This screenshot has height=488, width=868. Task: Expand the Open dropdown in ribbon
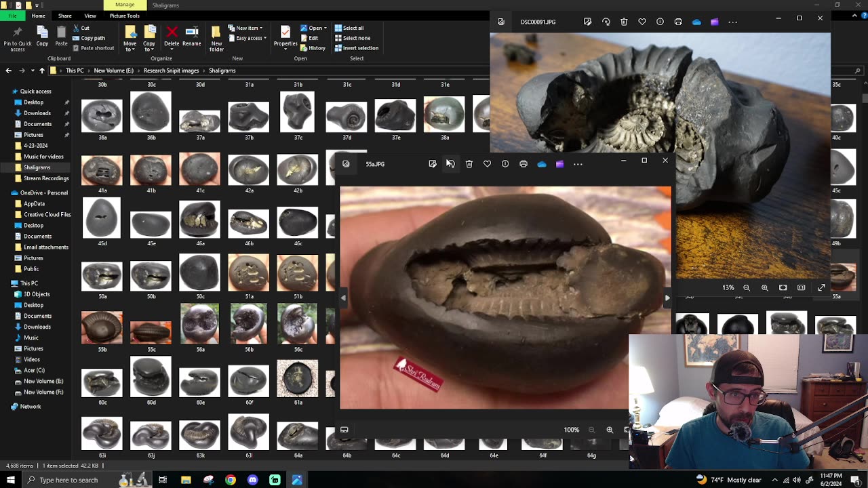(314, 28)
